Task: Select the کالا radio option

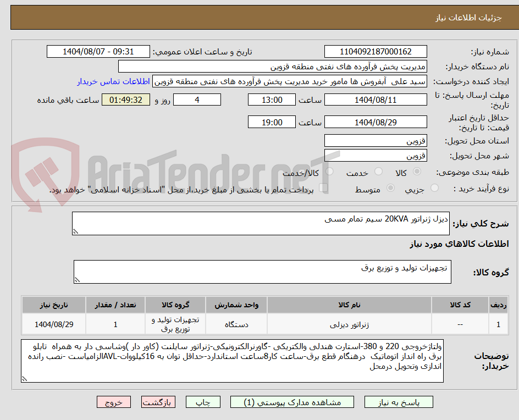Action: pos(416,172)
